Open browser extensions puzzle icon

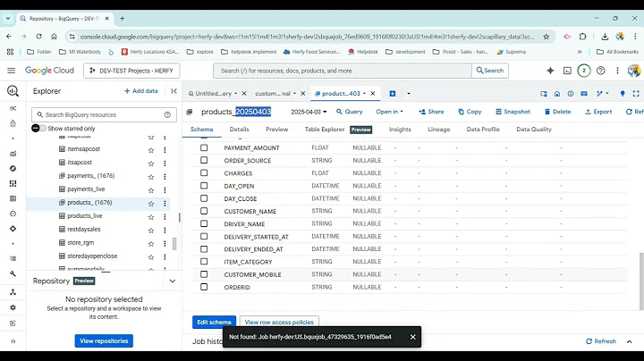[x=583, y=37]
